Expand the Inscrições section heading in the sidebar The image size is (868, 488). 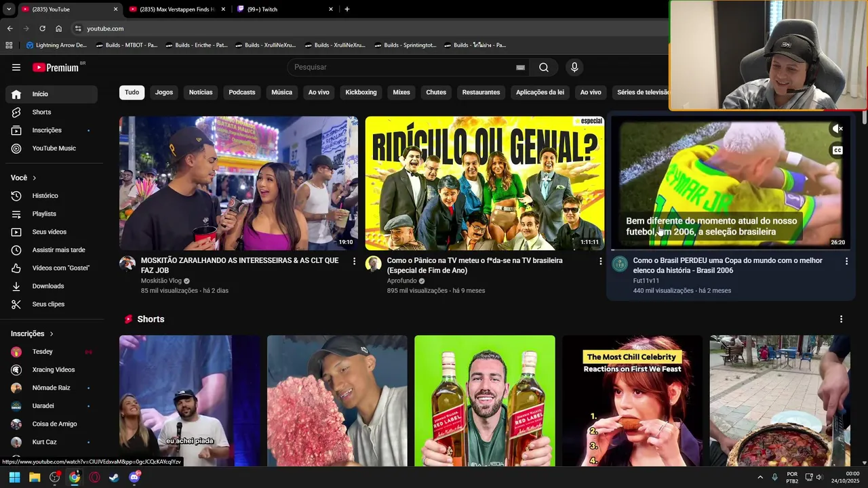pos(32,333)
